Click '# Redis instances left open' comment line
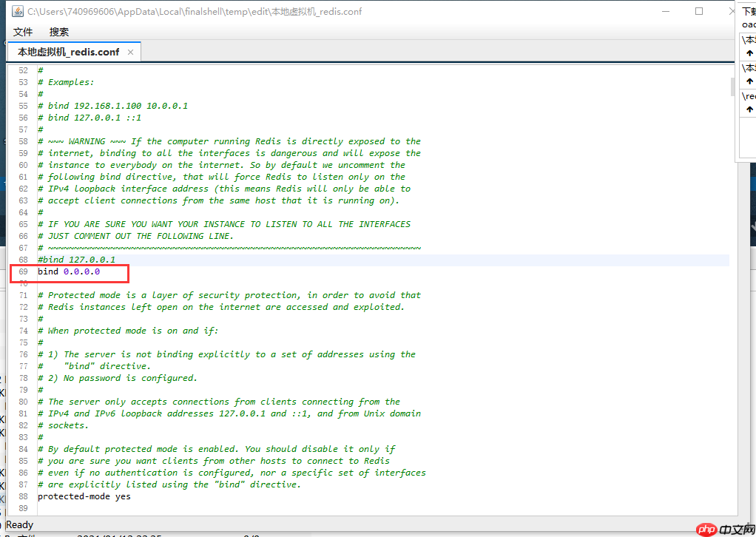 221,307
